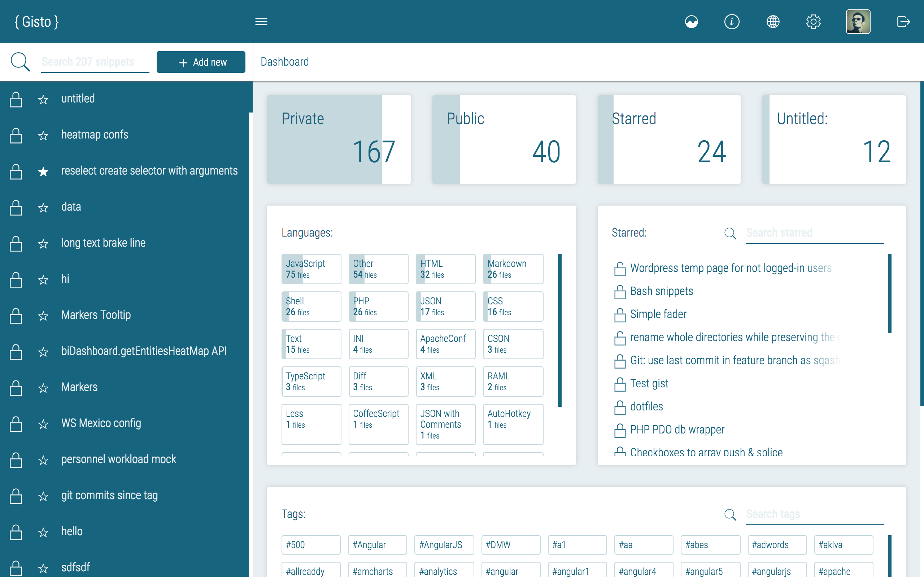This screenshot has width=924, height=577.
Task: Click the logout icon
Action: point(903,22)
